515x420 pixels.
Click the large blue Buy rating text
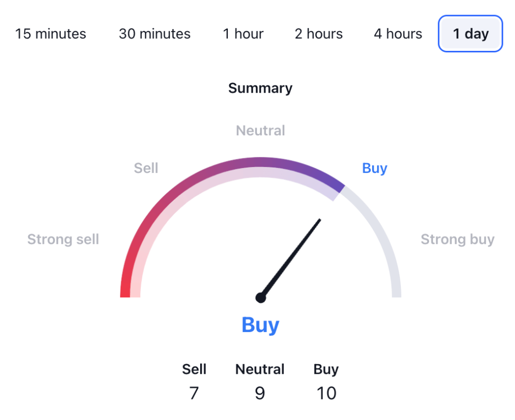click(261, 325)
